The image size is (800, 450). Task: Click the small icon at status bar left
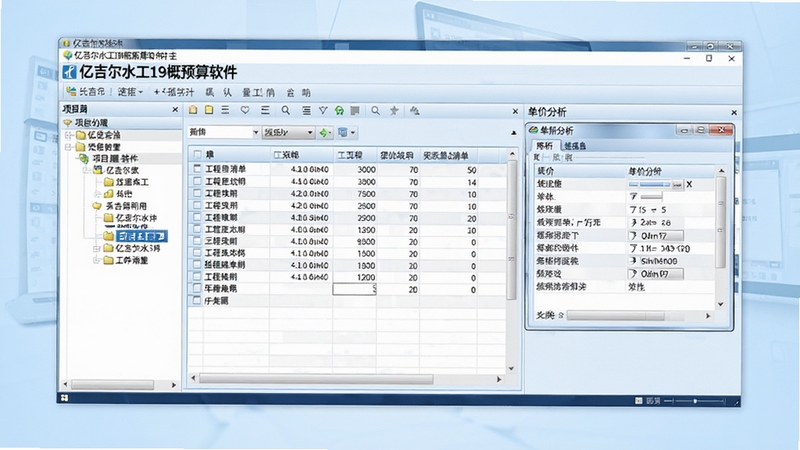click(x=64, y=398)
